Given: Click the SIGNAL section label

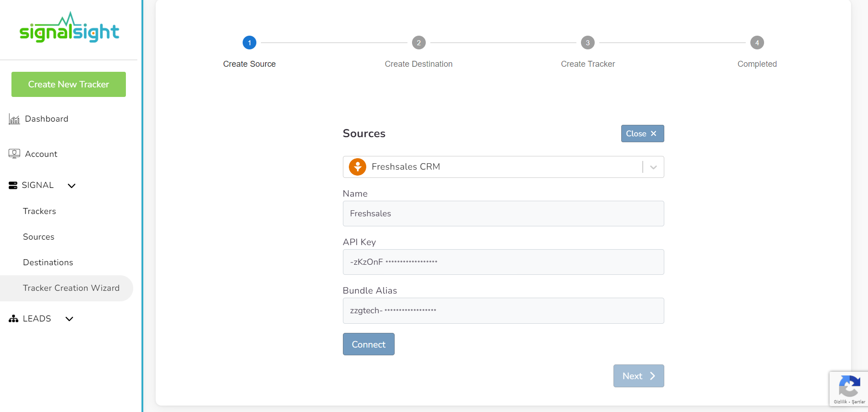Looking at the screenshot, I should (x=38, y=185).
